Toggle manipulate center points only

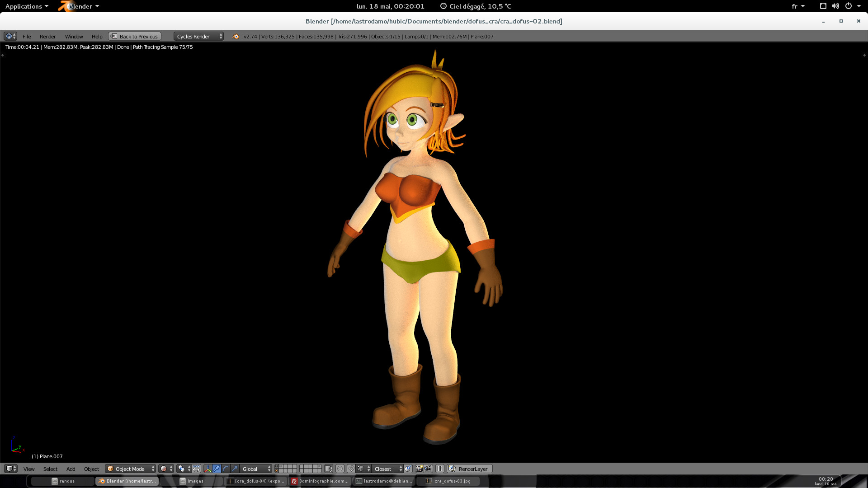click(196, 469)
